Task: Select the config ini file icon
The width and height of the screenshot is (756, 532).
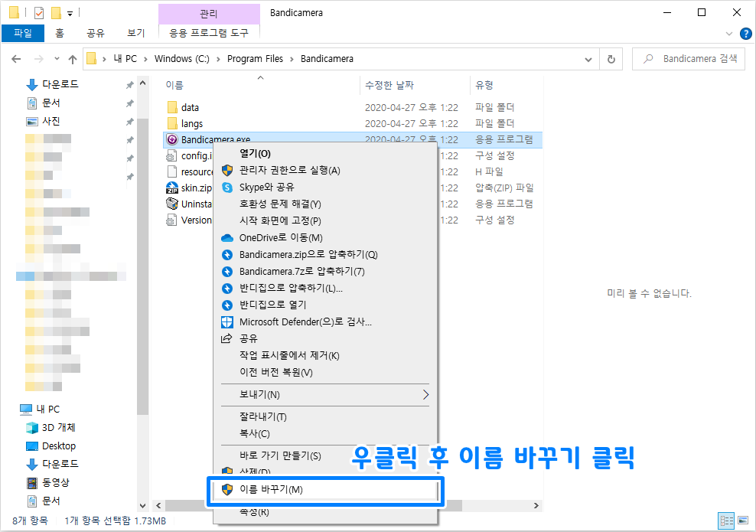Action: click(x=171, y=155)
